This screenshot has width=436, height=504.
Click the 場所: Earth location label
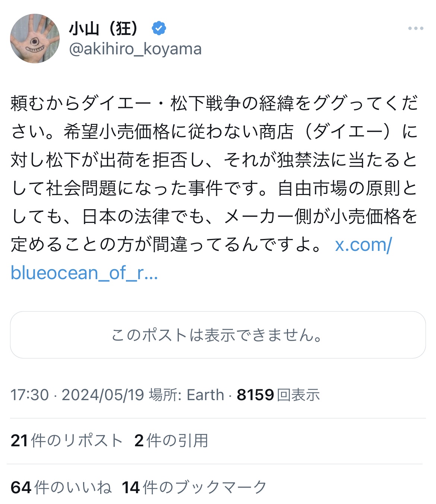(187, 395)
